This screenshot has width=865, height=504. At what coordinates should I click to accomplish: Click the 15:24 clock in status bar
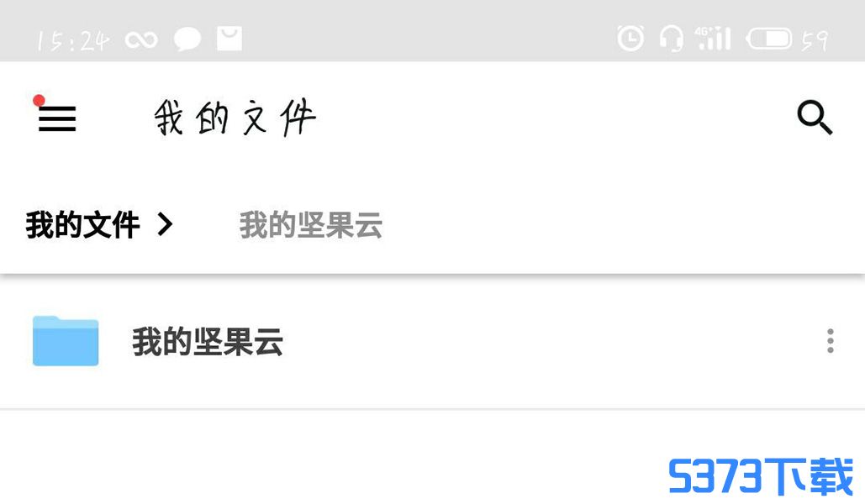72,41
